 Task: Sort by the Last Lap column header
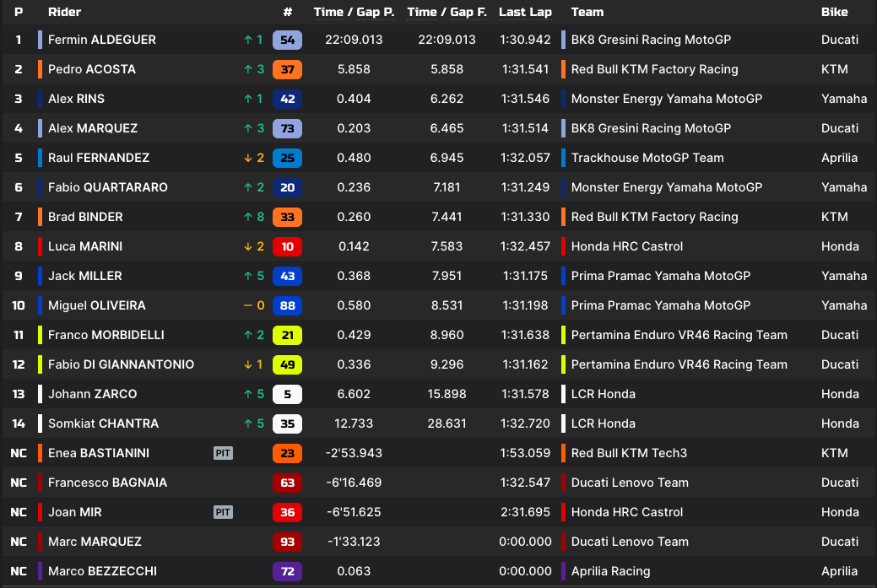(524, 13)
